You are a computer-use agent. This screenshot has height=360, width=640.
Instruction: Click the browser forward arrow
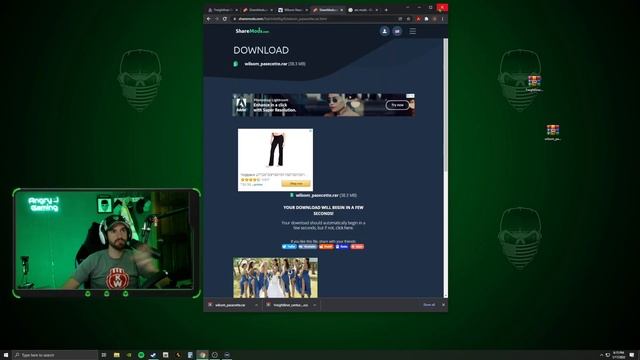click(217, 19)
